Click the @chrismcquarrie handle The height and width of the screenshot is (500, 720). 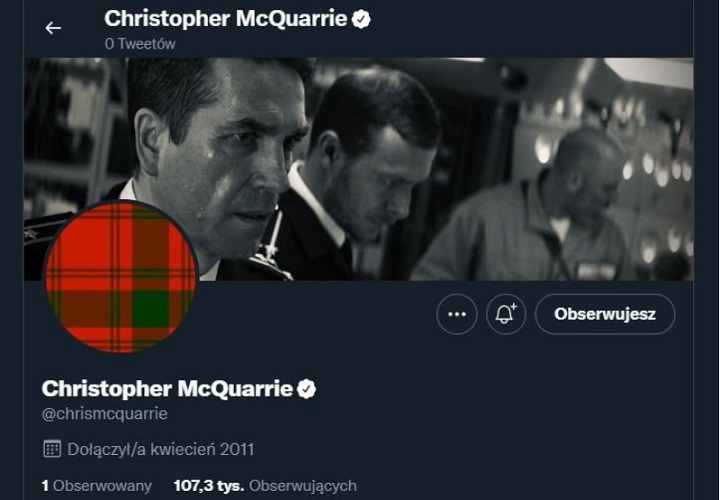(104, 413)
